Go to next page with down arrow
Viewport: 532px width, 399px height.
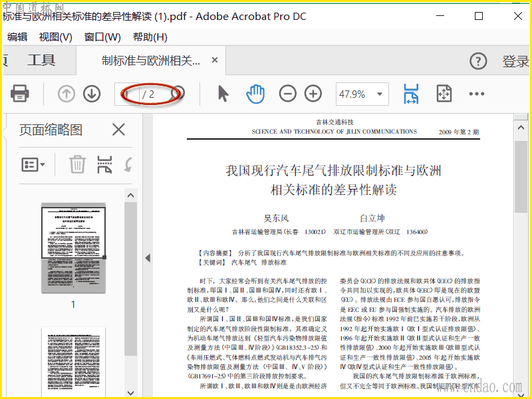[92, 94]
